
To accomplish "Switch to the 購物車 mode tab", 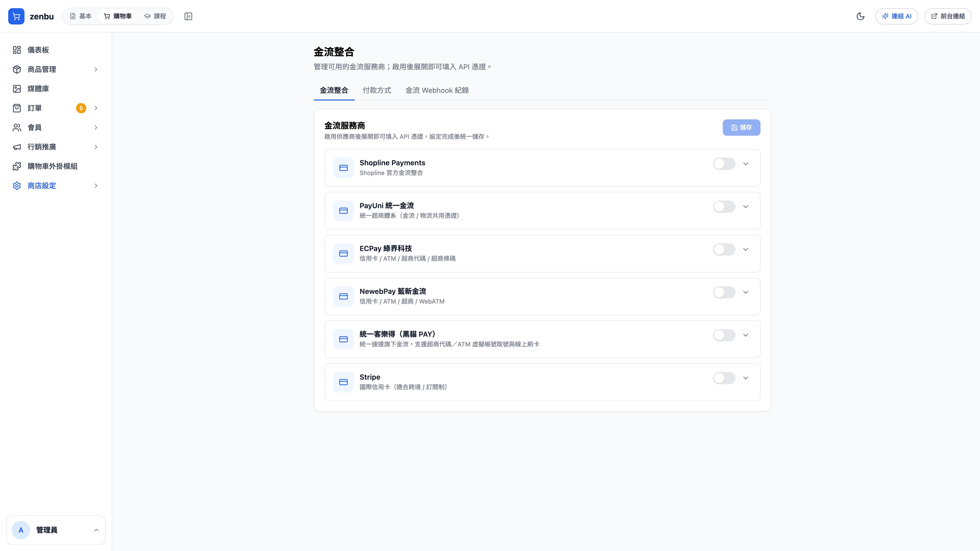I will click(x=118, y=16).
